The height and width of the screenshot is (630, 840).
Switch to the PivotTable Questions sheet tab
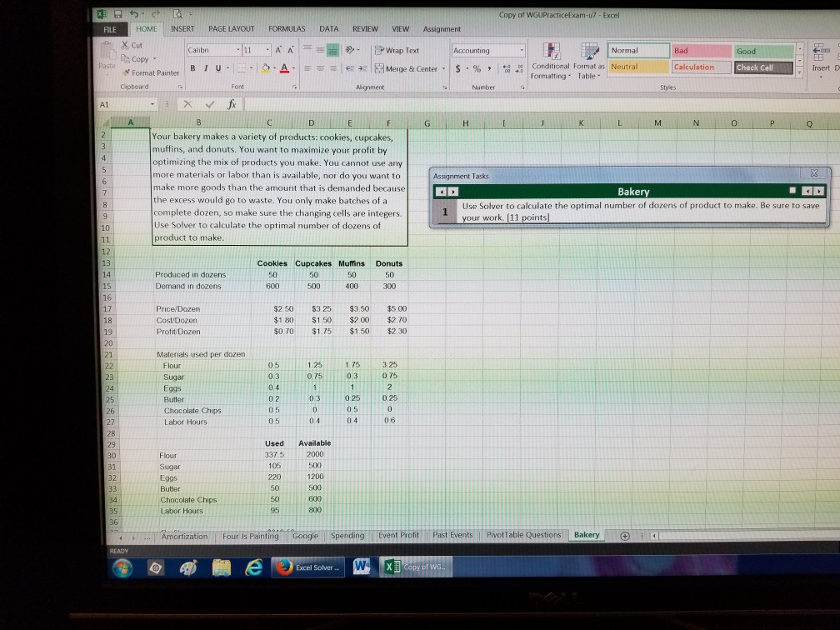(x=525, y=536)
